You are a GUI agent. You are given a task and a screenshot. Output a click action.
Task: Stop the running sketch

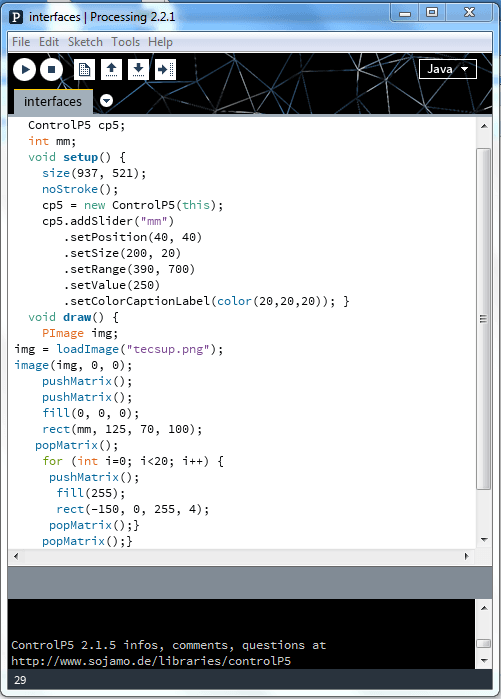pos(51,70)
